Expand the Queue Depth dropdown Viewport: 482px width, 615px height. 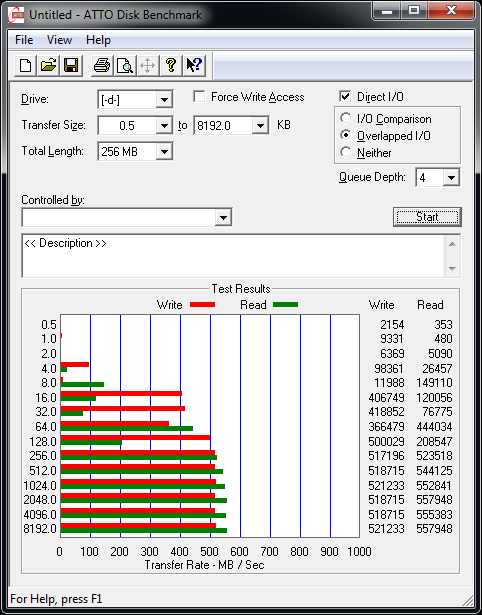coord(451,178)
